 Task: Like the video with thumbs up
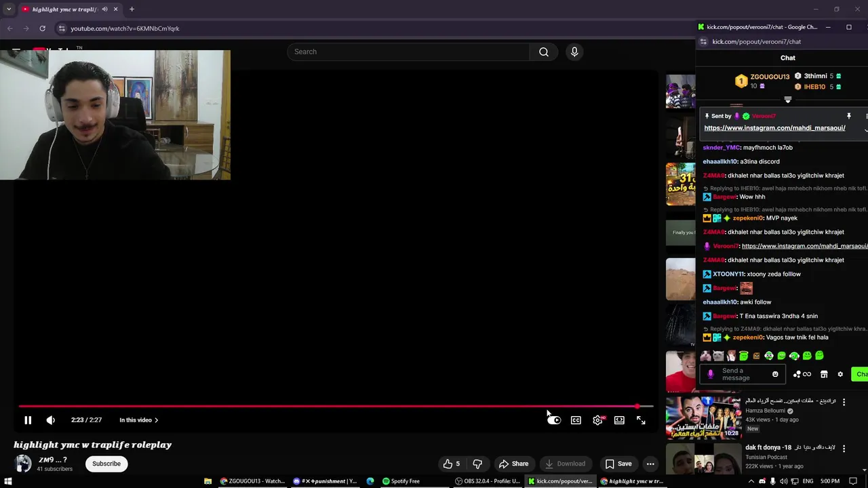tap(452, 464)
